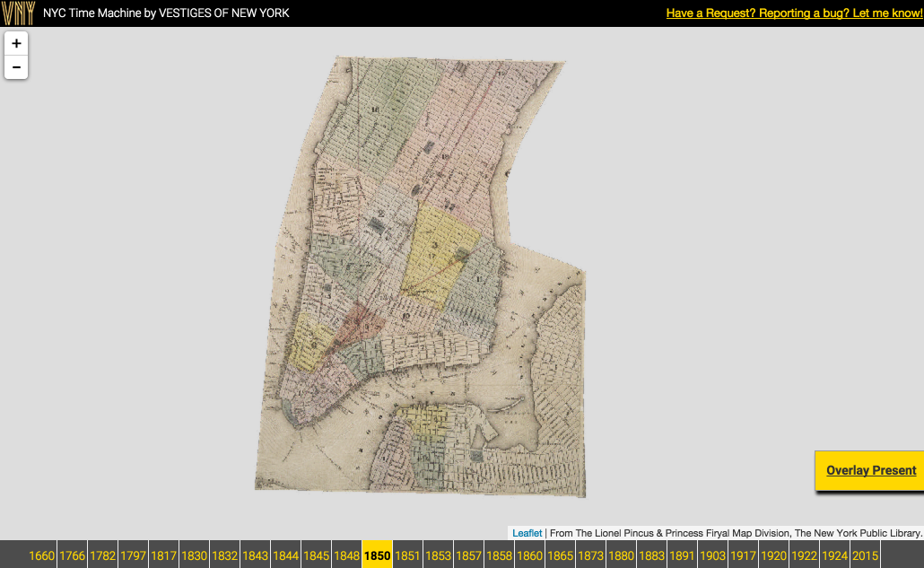924x568 pixels.
Task: Select year 1844 in timeline
Action: pos(286,555)
